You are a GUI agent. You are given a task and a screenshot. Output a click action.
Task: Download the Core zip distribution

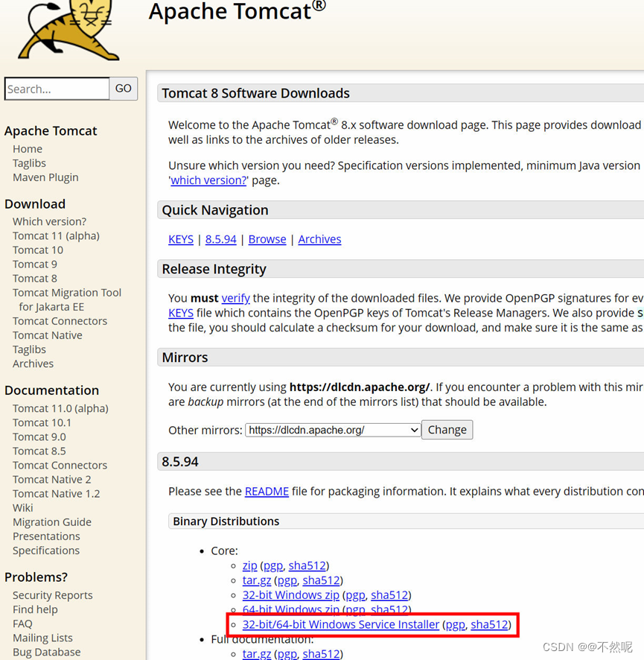tap(250, 566)
